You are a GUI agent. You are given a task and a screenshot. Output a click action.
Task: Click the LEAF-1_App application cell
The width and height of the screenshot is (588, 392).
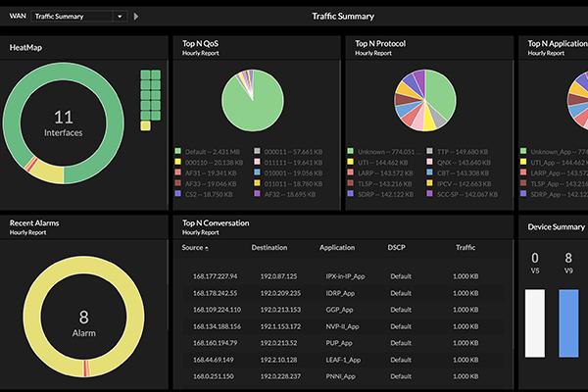pos(343,360)
